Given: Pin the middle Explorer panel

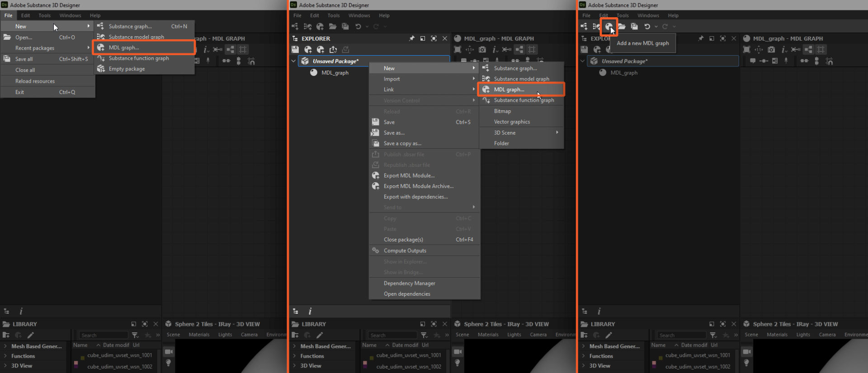Looking at the screenshot, I should tap(411, 38).
